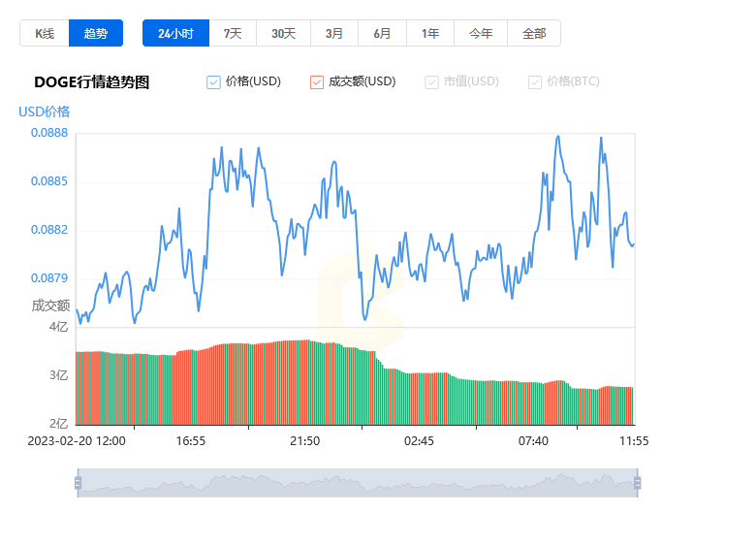
Task: Click the 2023-02-20 12:00 time label
Action: [x=77, y=441]
